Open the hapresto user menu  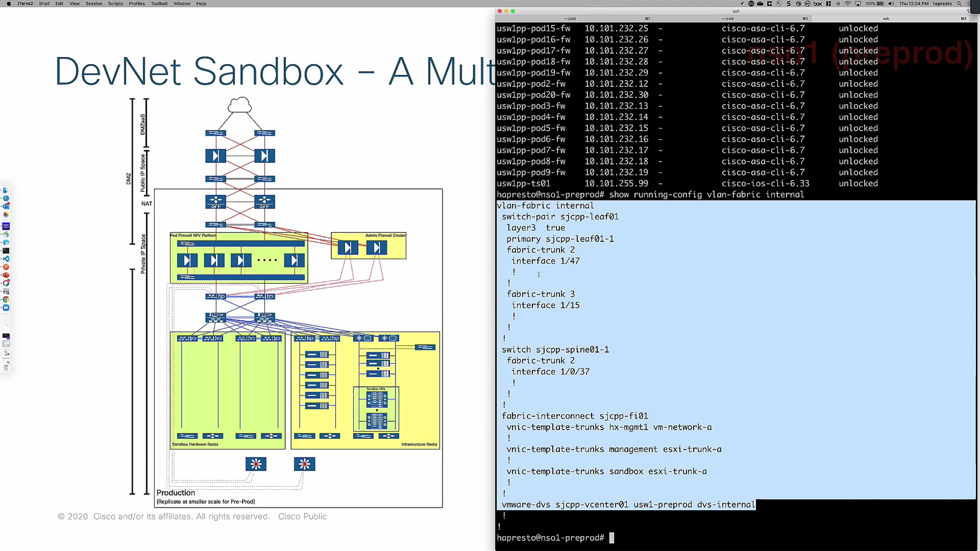pyautogui.click(x=942, y=4)
